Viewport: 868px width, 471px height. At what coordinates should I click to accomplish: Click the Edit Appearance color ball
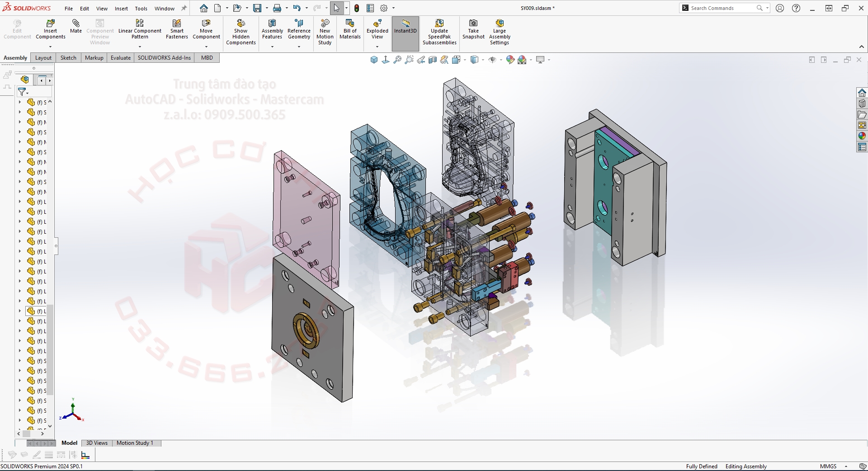[x=510, y=60]
